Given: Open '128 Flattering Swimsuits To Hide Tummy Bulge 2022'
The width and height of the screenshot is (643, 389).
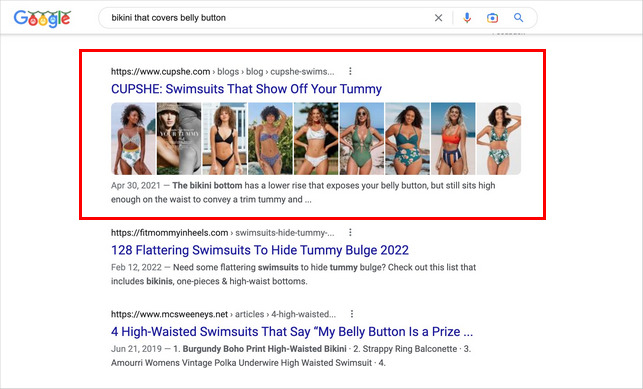Looking at the screenshot, I should [x=260, y=250].
